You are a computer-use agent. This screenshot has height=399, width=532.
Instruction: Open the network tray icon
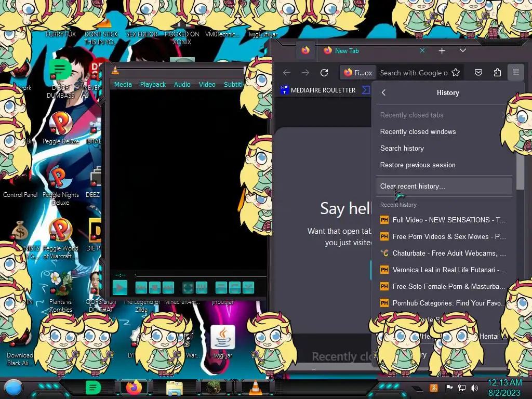[x=462, y=388]
